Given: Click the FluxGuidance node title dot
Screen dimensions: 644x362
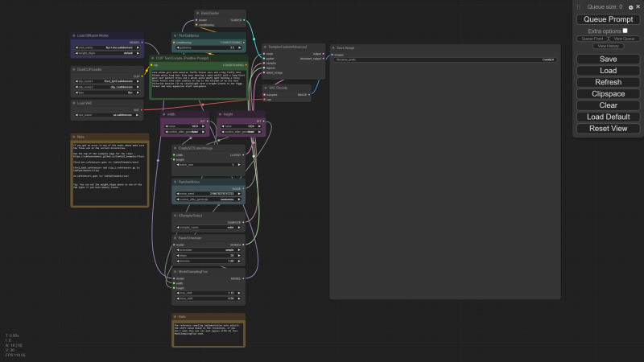Looking at the screenshot, I should [x=175, y=36].
